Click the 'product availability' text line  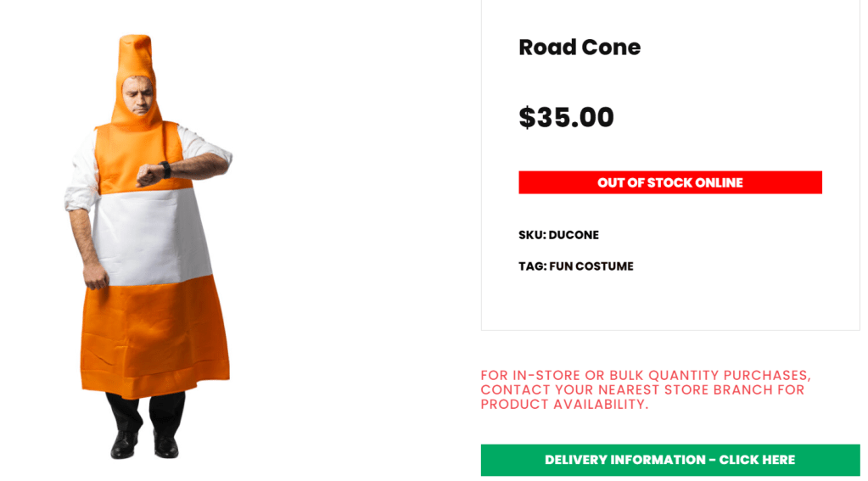[x=564, y=405]
